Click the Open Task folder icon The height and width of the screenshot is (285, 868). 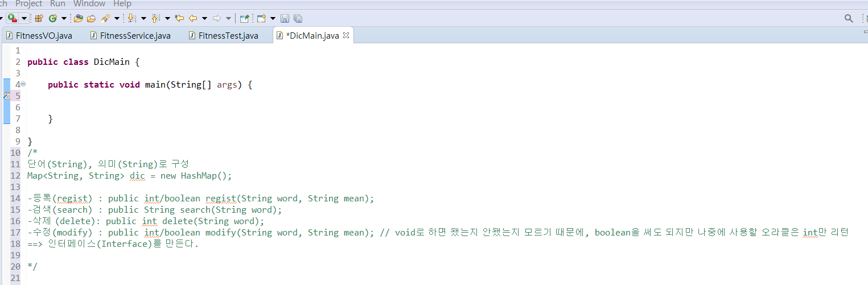point(91,18)
